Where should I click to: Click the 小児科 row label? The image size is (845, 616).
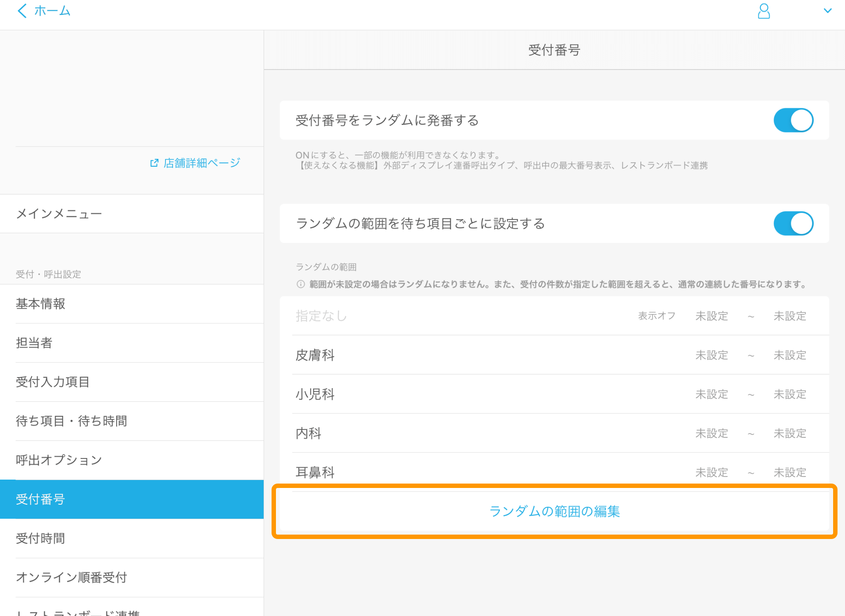315,394
